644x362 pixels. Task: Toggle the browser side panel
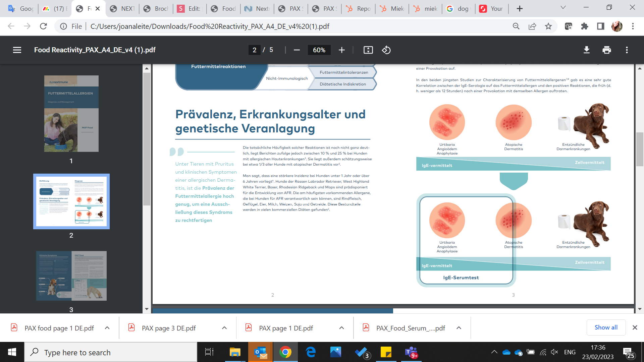tap(600, 26)
